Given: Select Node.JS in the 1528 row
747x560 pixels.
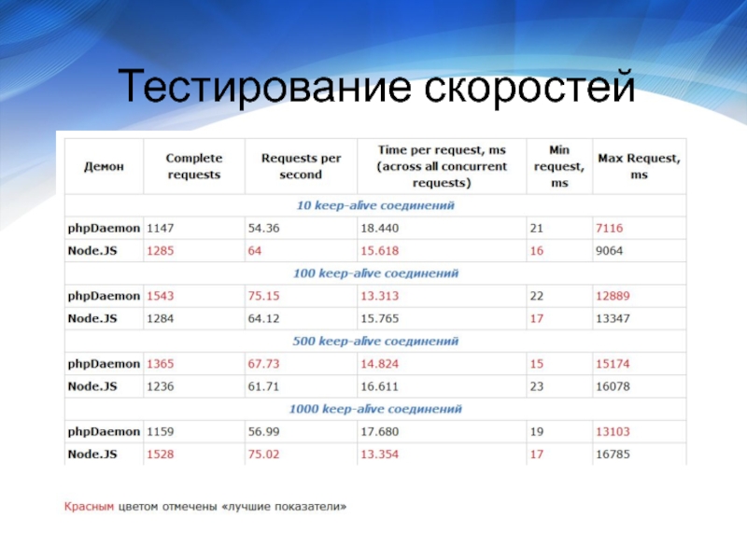Looking at the screenshot, I should (x=92, y=455).
